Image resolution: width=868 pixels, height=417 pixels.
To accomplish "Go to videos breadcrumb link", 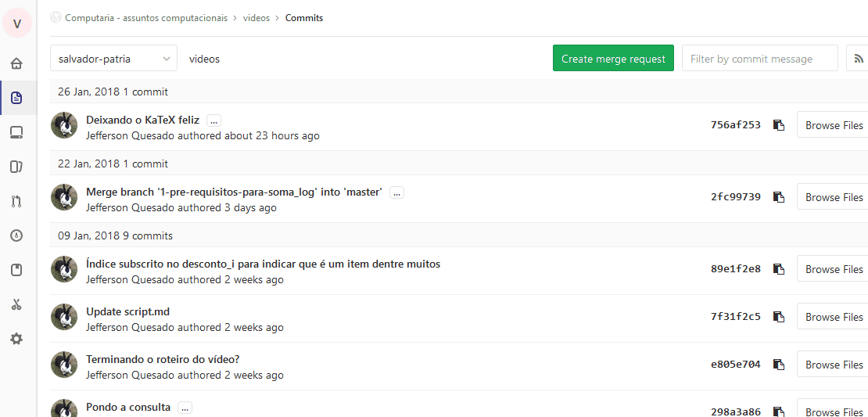I will [256, 18].
